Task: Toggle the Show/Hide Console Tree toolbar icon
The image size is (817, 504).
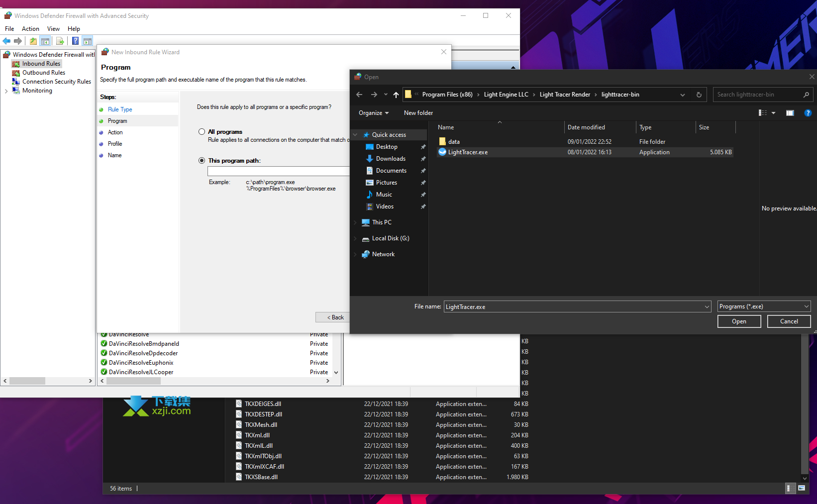Action: 45,41
